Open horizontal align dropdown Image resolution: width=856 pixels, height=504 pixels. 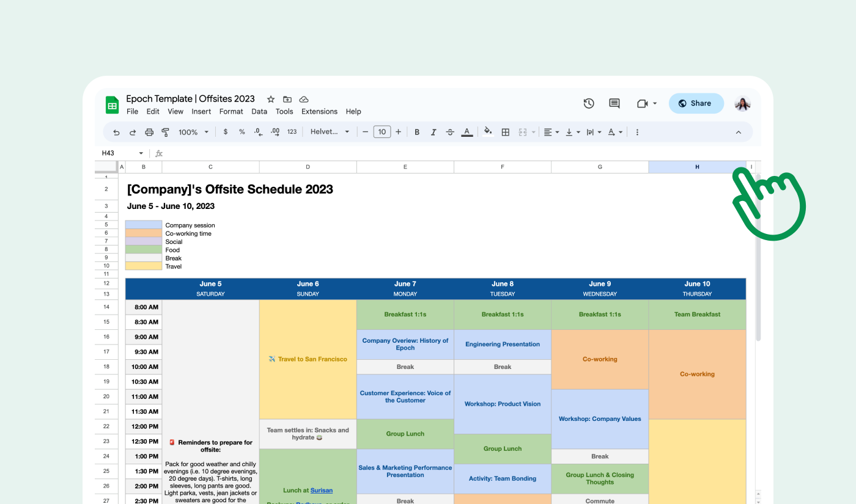(551, 132)
